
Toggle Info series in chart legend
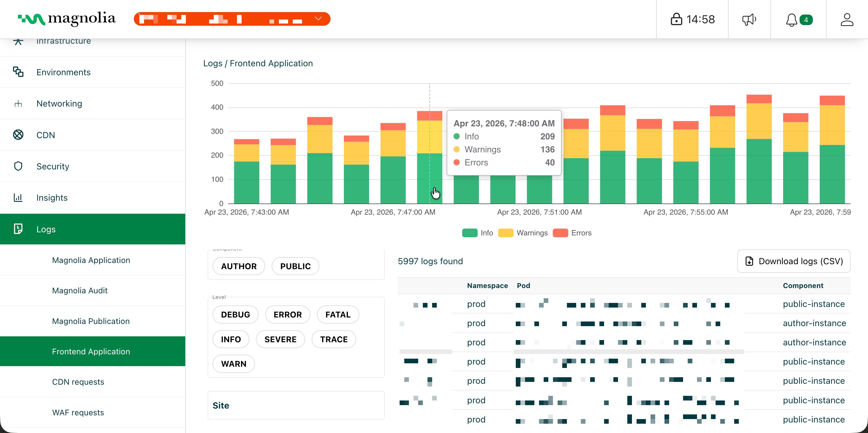(477, 233)
